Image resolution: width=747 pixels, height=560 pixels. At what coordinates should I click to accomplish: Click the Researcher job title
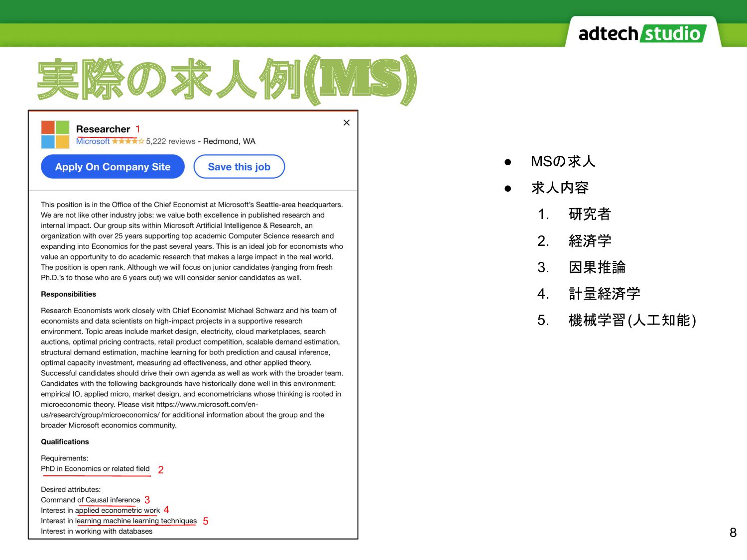coord(103,129)
